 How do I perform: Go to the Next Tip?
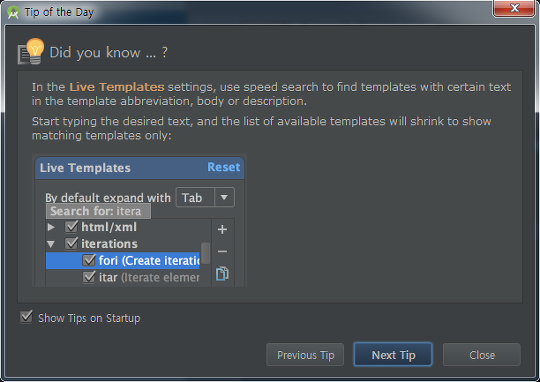(393, 354)
